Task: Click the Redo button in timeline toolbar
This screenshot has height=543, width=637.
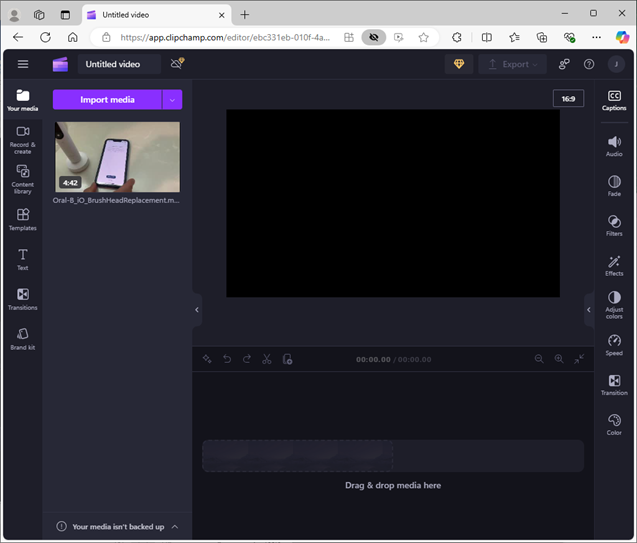Action: 247,359
